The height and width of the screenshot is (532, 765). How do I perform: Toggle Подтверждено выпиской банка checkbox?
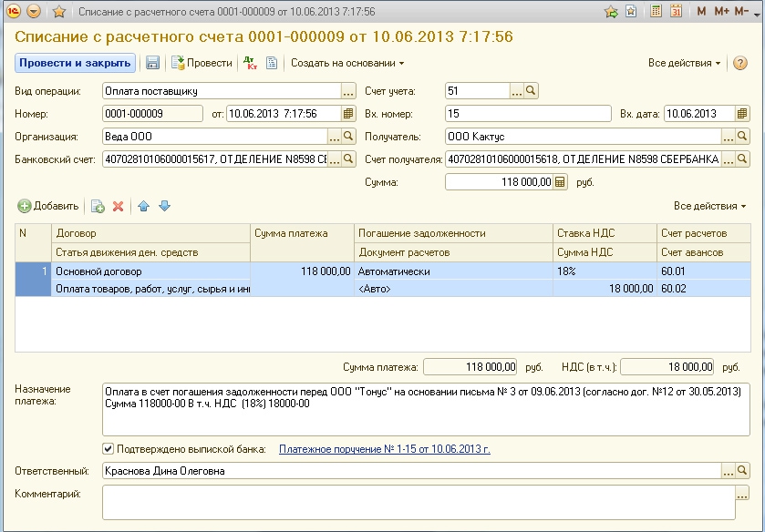coord(109,449)
